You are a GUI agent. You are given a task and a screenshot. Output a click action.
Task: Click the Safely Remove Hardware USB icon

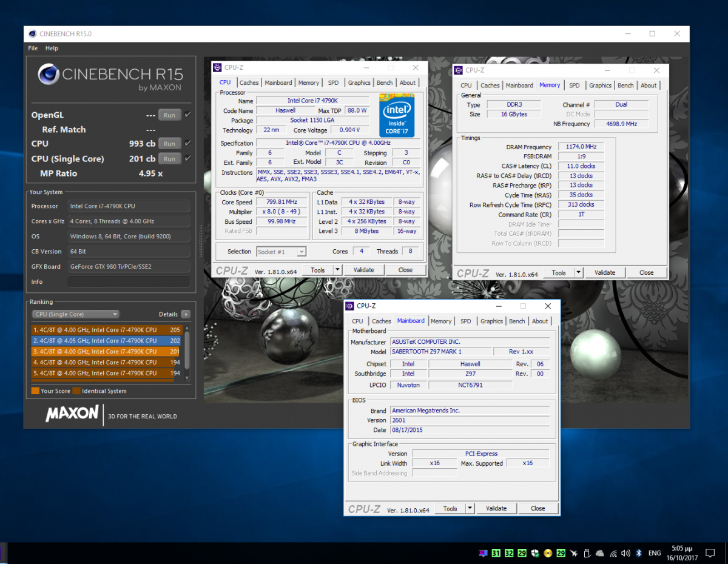point(587,553)
